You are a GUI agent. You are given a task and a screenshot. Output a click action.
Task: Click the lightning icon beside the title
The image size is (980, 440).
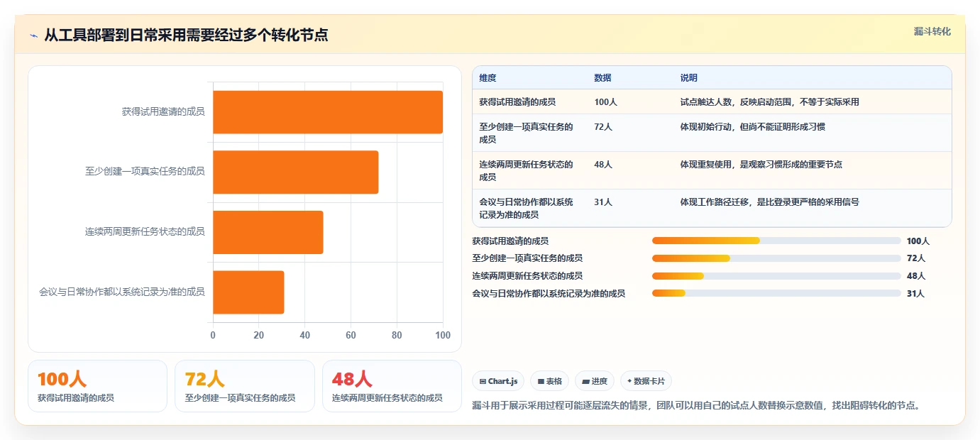33,35
